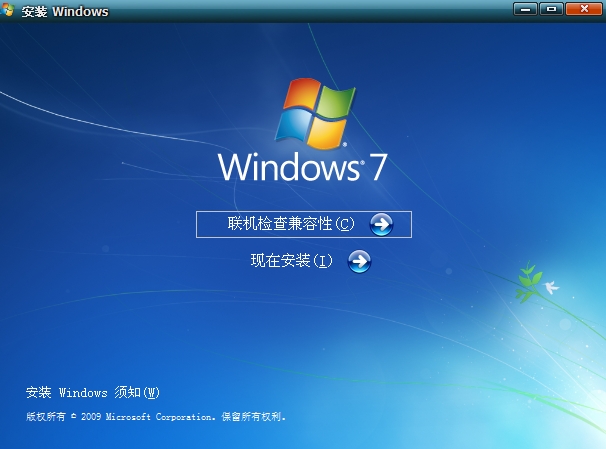Maximize the 安装 Windows window
The width and height of the screenshot is (606, 449).
tap(551, 9)
